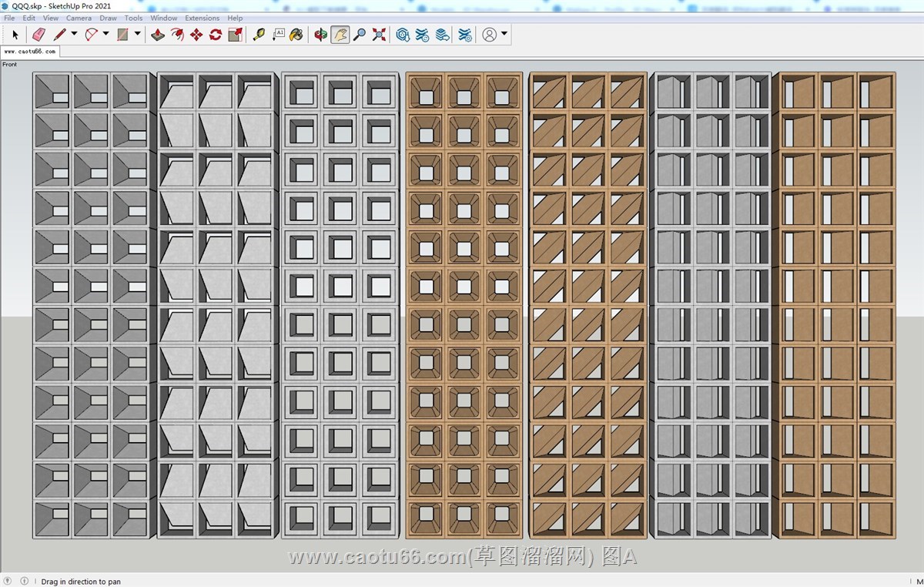Open the Shapes tool dropdown arrow
Screen dimensions: 924x587
pos(137,34)
